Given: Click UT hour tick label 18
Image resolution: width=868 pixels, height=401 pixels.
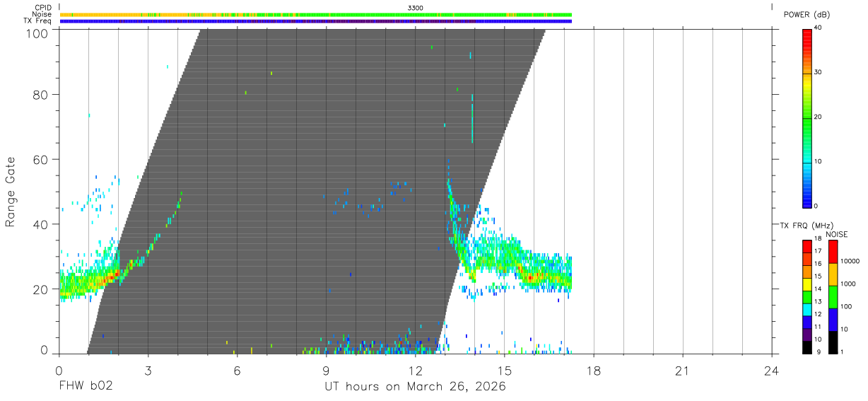Looking at the screenshot, I should [x=593, y=370].
